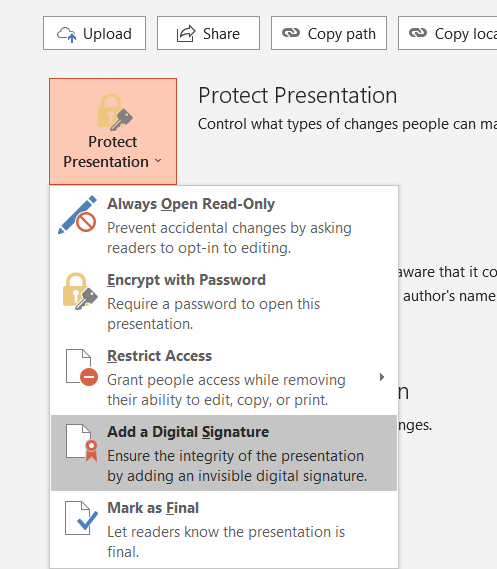This screenshot has width=497, height=569.
Task: Click the checkmark document Mark as Final icon
Action: coord(81,518)
